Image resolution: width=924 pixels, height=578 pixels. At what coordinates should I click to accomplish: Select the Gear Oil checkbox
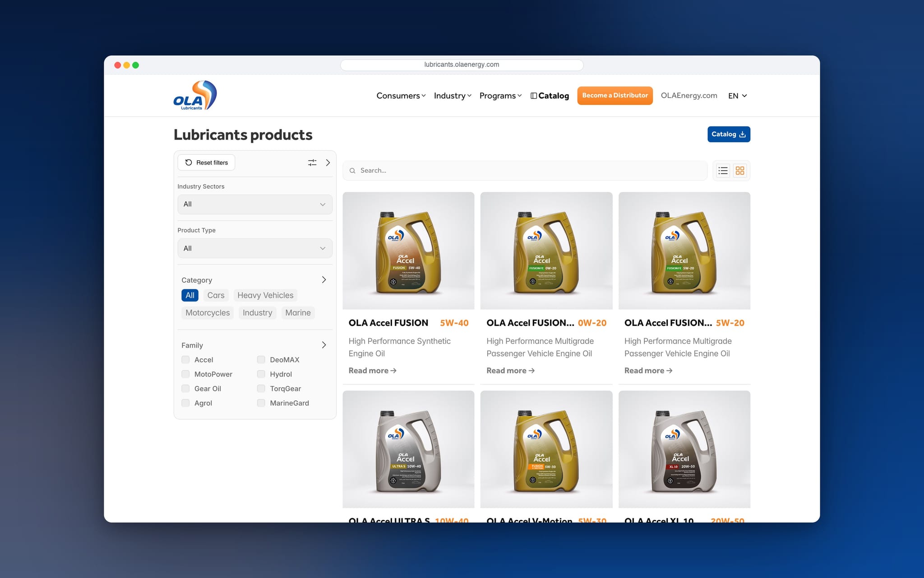[x=185, y=388]
